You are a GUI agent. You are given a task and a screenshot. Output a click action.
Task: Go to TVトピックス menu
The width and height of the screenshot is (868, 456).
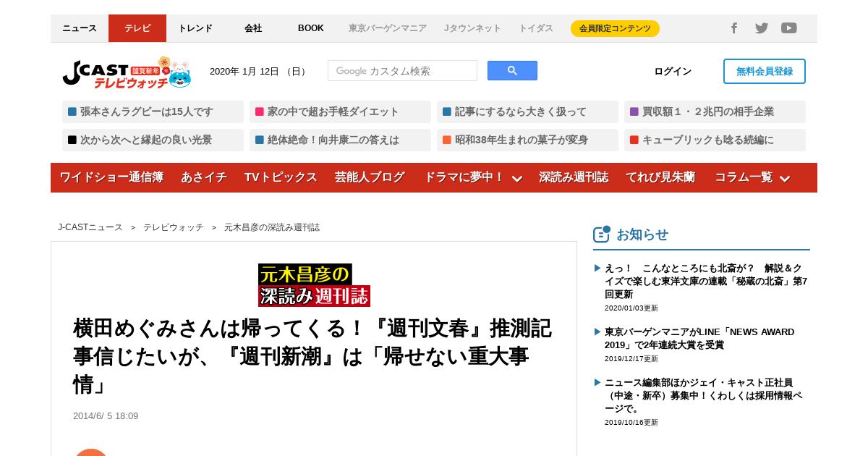coord(281,177)
